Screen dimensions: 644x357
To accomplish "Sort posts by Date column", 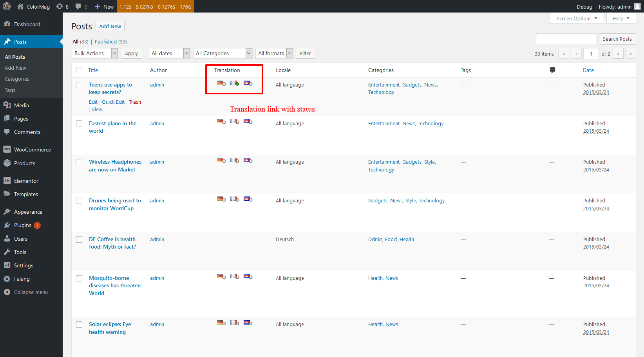I will pyautogui.click(x=588, y=70).
